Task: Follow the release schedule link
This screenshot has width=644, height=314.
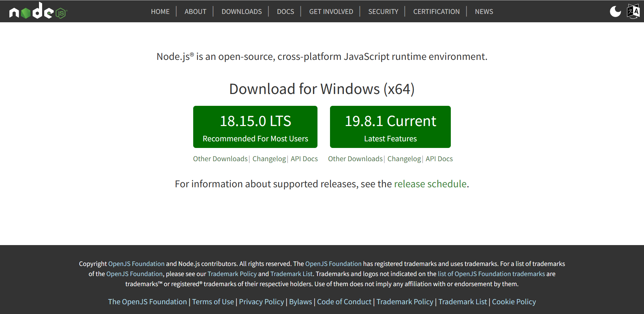Action: tap(430, 184)
